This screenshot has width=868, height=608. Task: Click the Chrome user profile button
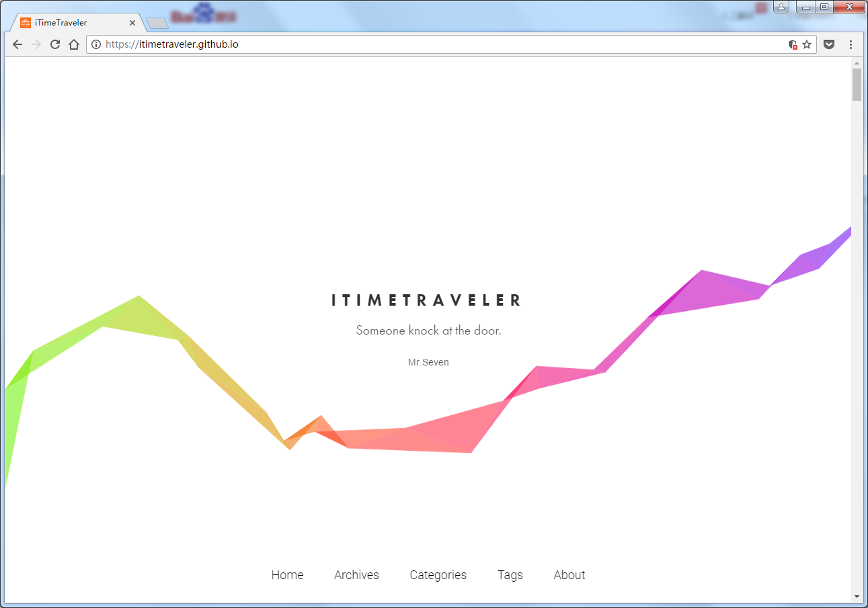[x=781, y=7]
